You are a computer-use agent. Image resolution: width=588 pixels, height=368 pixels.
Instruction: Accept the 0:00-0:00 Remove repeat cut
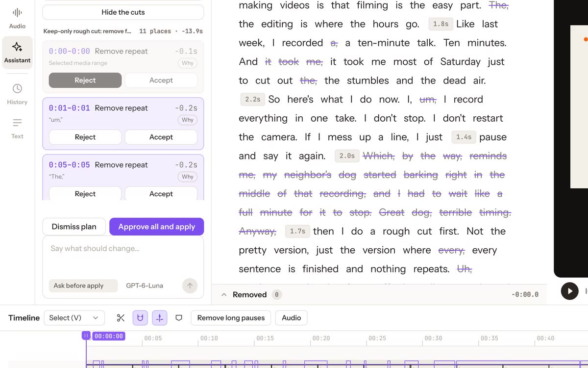(x=161, y=80)
